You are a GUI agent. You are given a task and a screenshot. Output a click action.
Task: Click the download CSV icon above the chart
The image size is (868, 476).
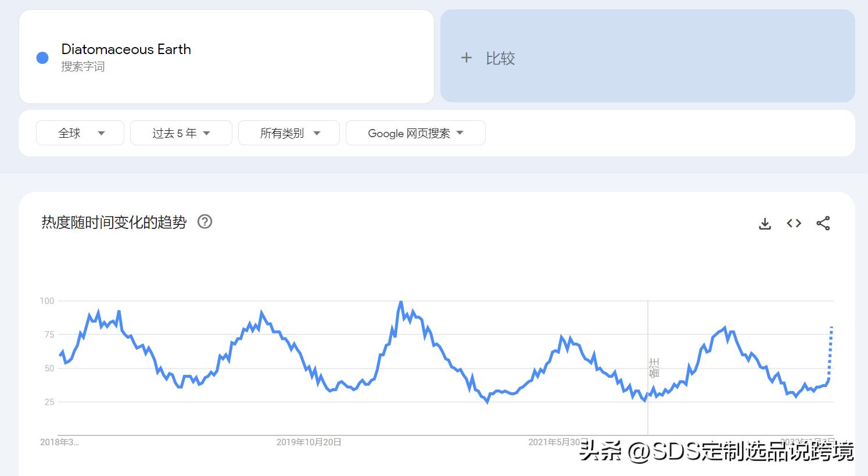pyautogui.click(x=765, y=223)
